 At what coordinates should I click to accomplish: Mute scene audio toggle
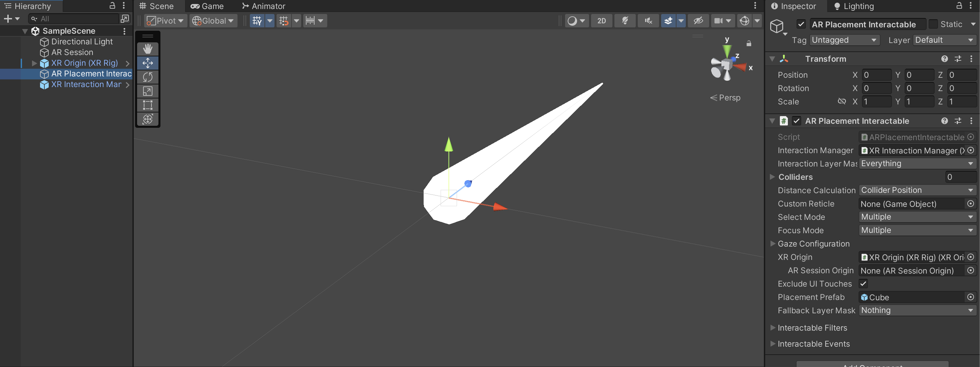pyautogui.click(x=648, y=21)
